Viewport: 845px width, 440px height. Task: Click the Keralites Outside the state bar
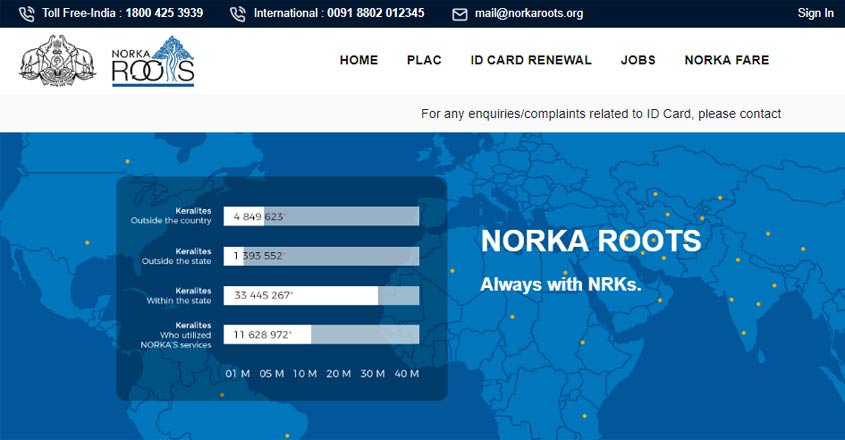[x=321, y=256]
